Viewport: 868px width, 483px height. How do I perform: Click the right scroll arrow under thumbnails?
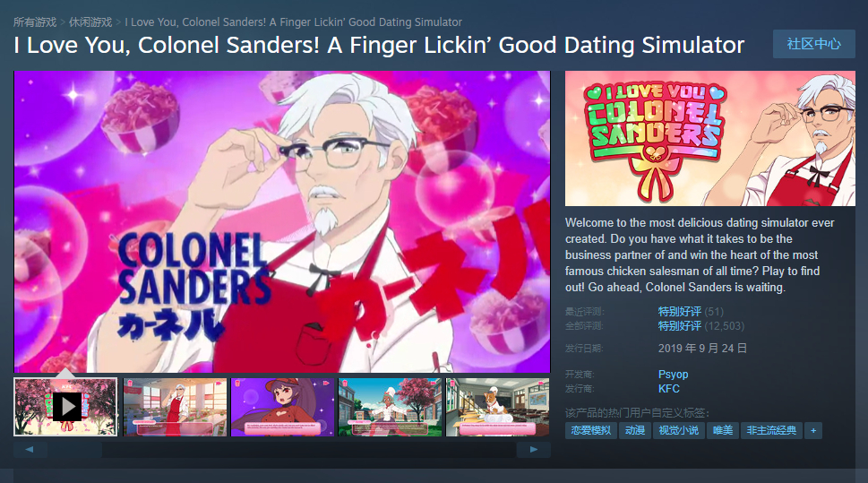pos(533,450)
